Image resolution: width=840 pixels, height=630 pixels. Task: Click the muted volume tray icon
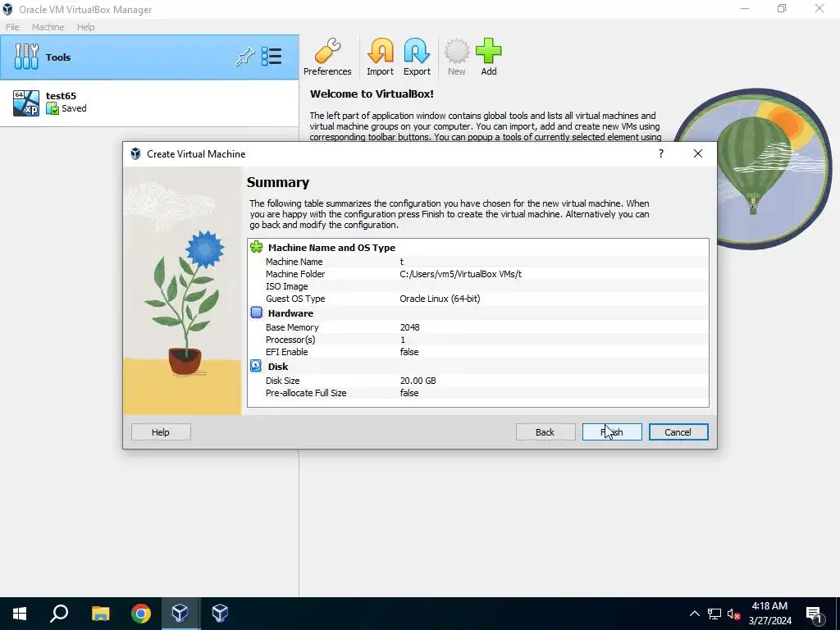[734, 614]
